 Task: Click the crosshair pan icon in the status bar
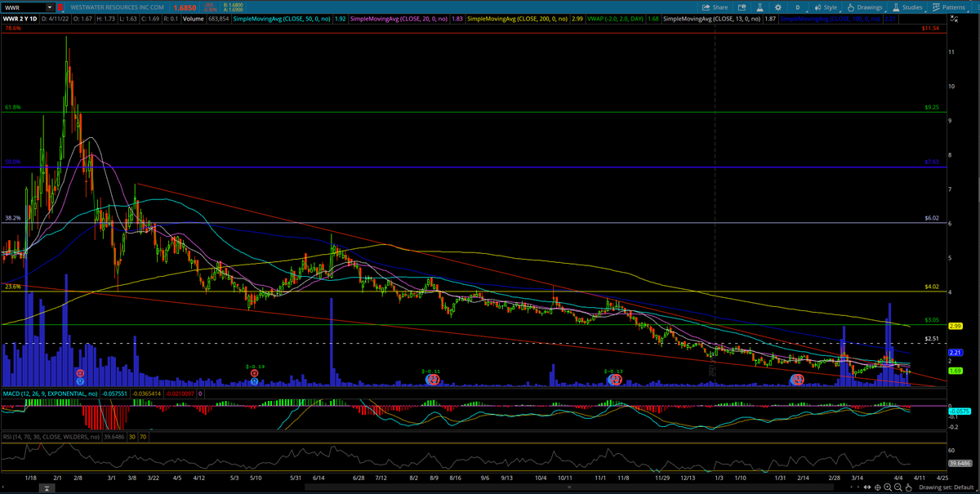pyautogui.click(x=877, y=487)
